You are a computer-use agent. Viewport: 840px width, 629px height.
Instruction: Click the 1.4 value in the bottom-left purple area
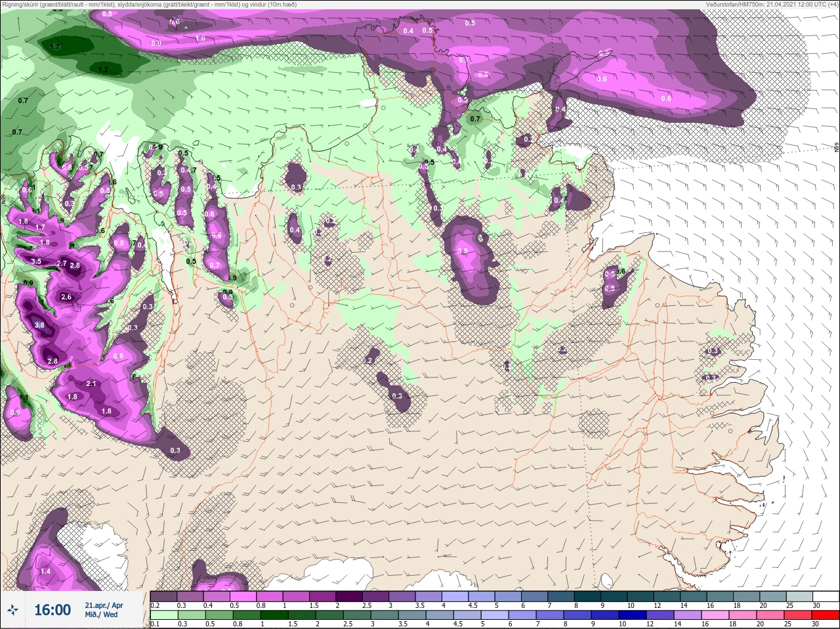point(45,572)
